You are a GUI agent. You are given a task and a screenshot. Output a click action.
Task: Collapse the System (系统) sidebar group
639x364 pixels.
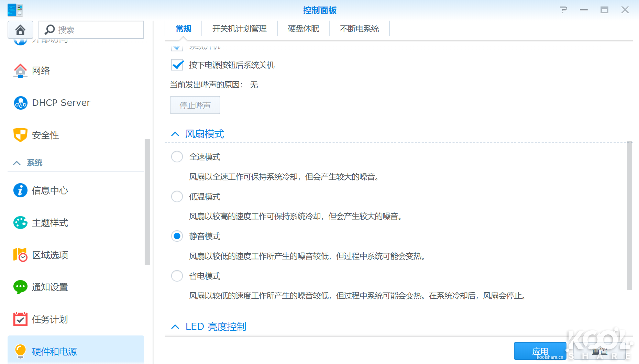point(17,163)
